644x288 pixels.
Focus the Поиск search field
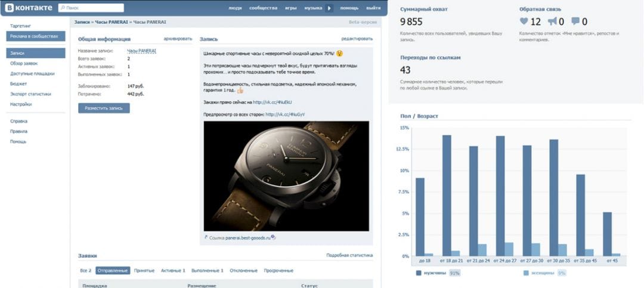pyautogui.click(x=91, y=8)
